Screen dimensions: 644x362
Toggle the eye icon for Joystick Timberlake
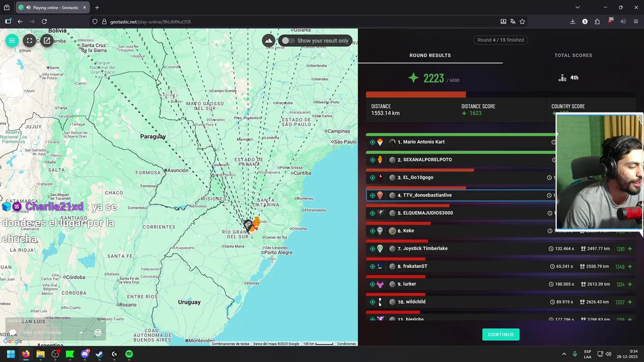click(x=372, y=249)
